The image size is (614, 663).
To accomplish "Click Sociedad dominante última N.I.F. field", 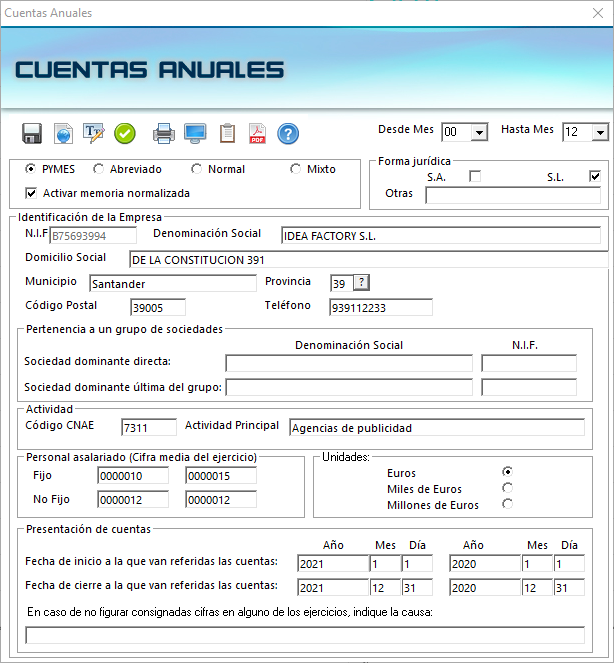I will pyautogui.click(x=529, y=387).
